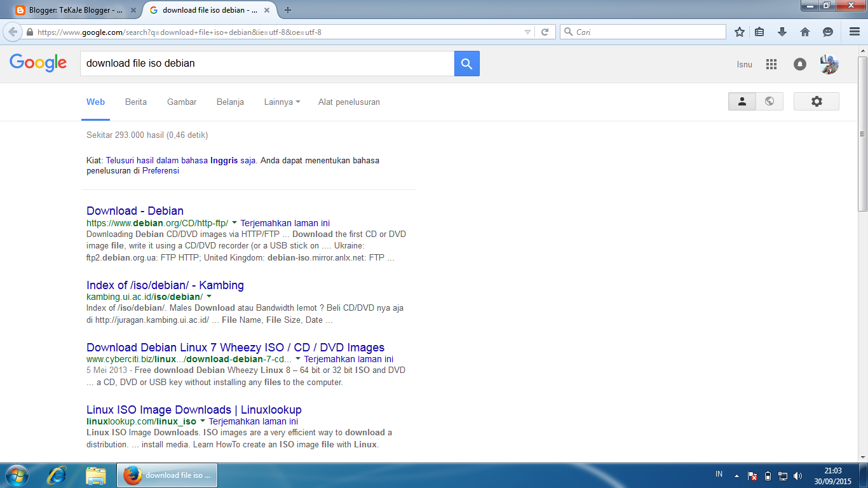The height and width of the screenshot is (488, 868).
Task: Click the battery tray icon
Action: (768, 475)
